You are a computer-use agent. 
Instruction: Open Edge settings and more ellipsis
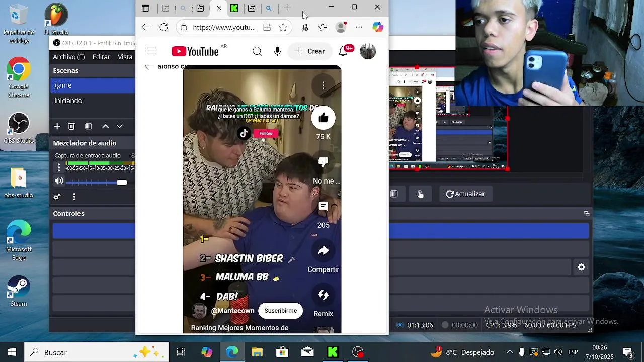(x=359, y=27)
